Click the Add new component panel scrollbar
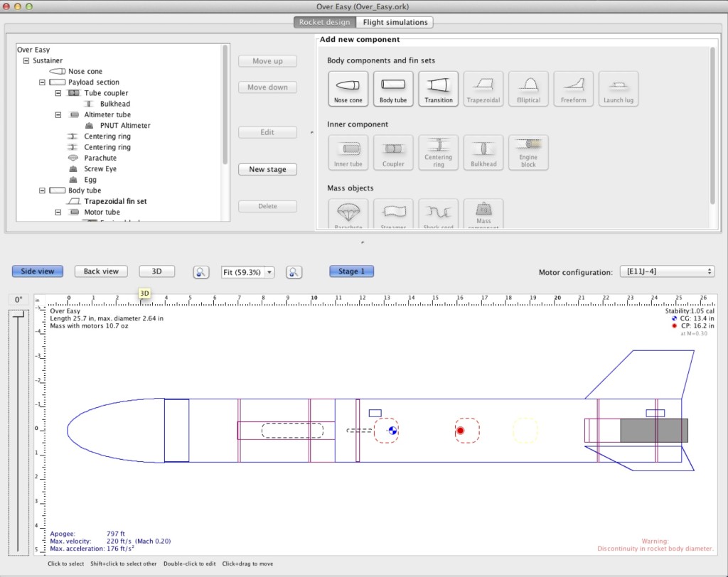Viewport: 728px width, 577px height. click(x=712, y=125)
